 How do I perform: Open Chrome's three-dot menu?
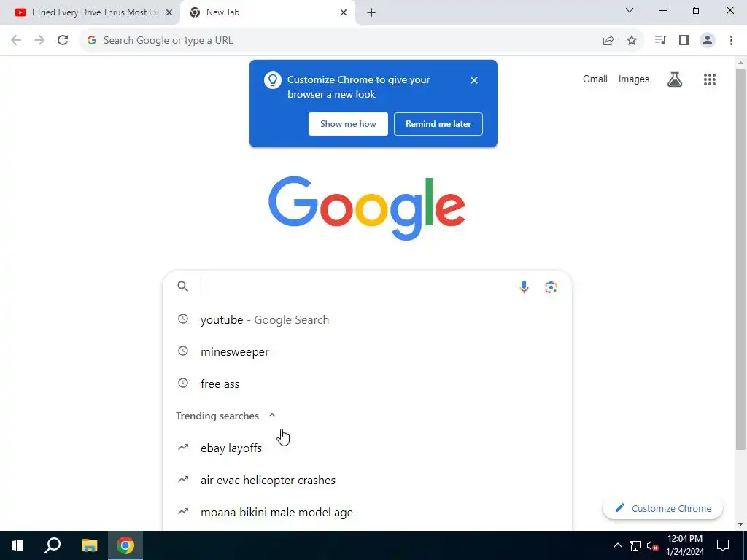click(731, 41)
